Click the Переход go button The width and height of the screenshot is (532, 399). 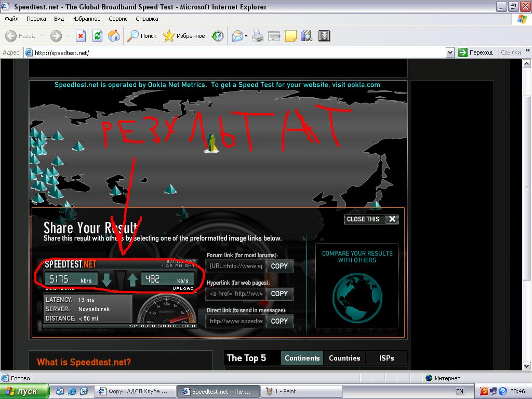point(476,52)
